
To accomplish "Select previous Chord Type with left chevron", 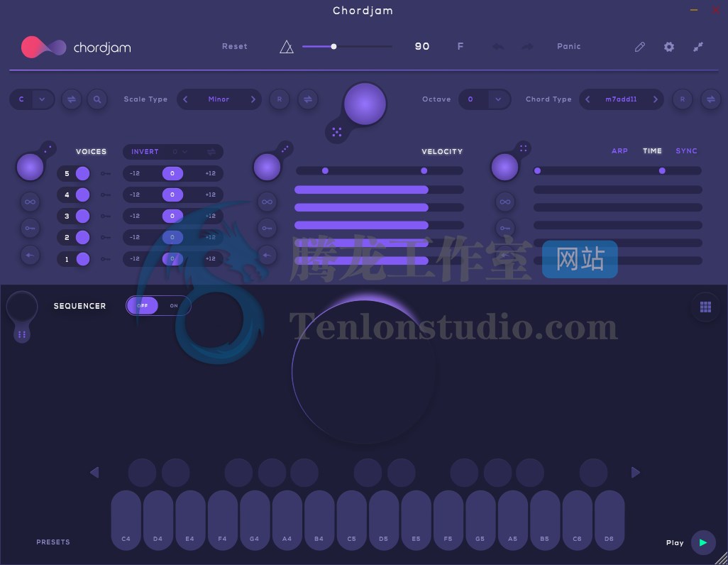I will (x=588, y=99).
